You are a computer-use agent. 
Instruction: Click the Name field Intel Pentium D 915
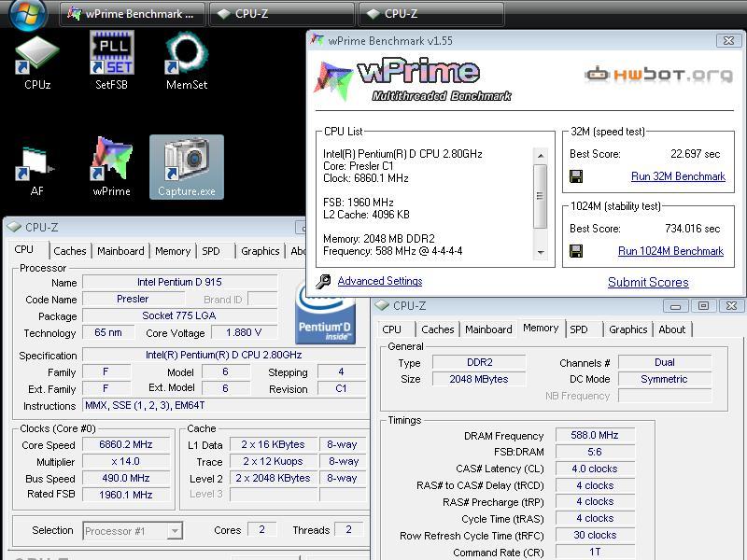tap(179, 282)
